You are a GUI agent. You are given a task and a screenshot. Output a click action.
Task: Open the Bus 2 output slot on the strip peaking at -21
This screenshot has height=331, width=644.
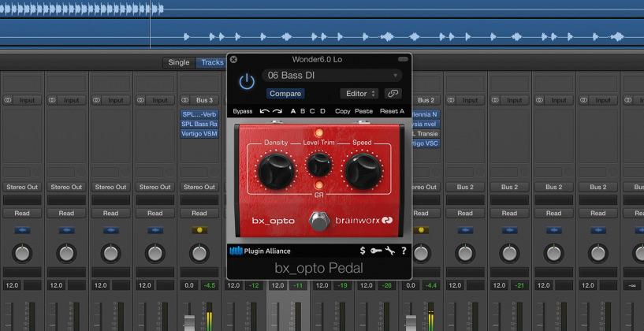[509, 187]
